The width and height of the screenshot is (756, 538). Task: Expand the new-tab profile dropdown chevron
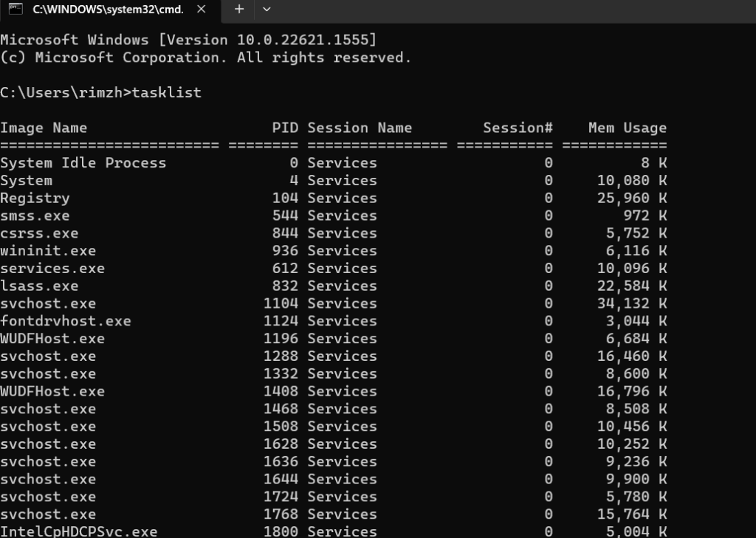pyautogui.click(x=267, y=10)
